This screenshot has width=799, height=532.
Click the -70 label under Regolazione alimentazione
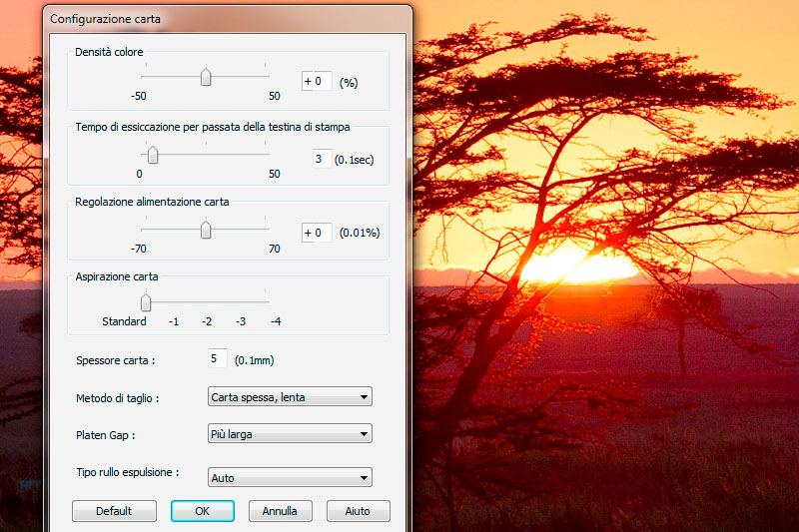[x=139, y=249]
